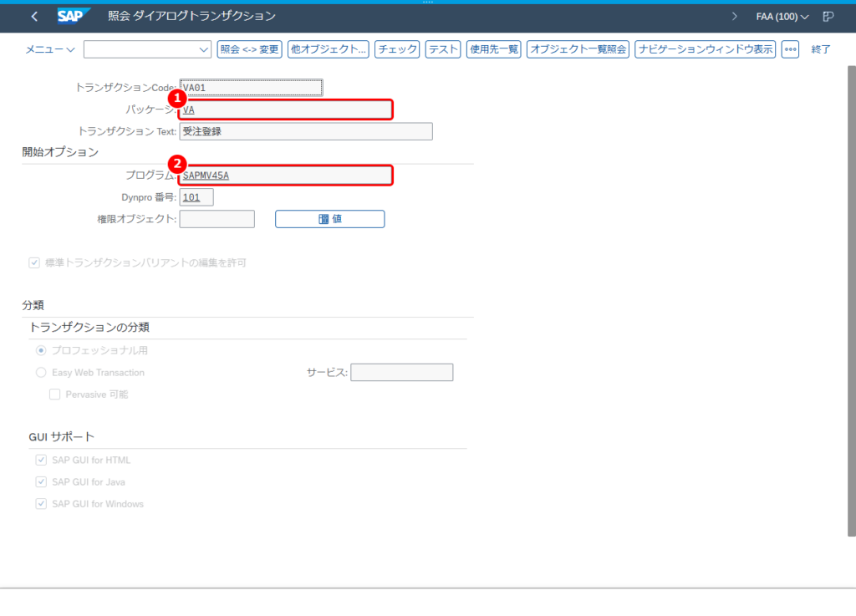Viewport: 856px width, 616px height.
Task: Open the three-dot overflow menu
Action: (x=790, y=49)
